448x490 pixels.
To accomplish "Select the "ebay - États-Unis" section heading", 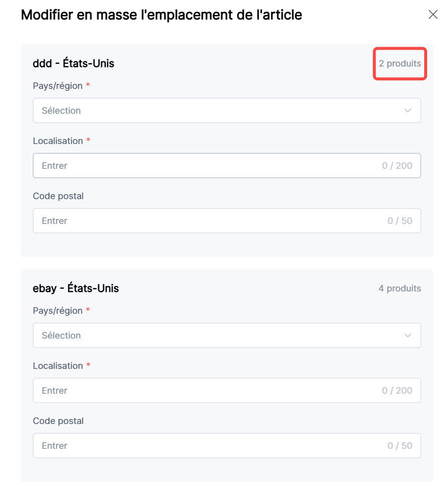I will click(75, 288).
